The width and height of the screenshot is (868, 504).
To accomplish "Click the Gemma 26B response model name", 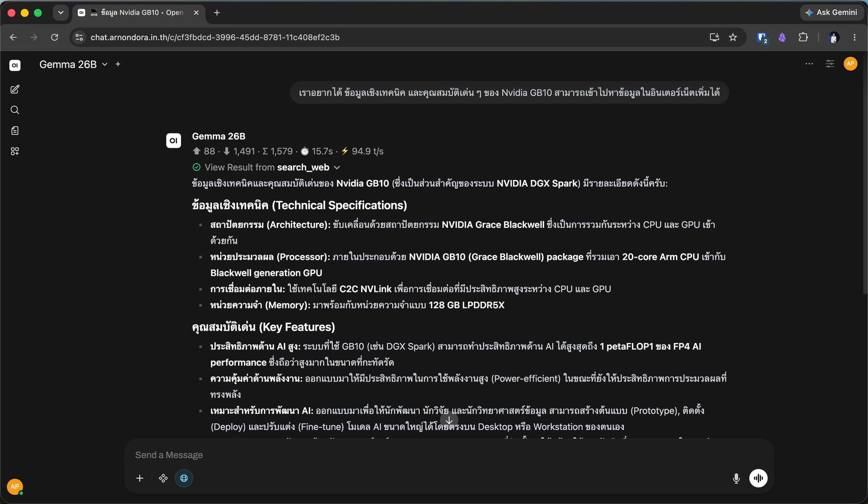I will [219, 136].
